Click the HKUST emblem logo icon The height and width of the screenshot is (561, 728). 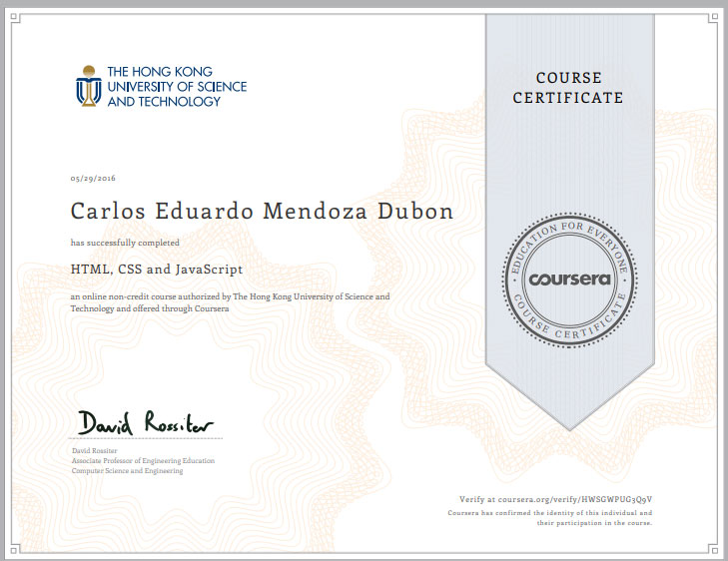coord(88,86)
